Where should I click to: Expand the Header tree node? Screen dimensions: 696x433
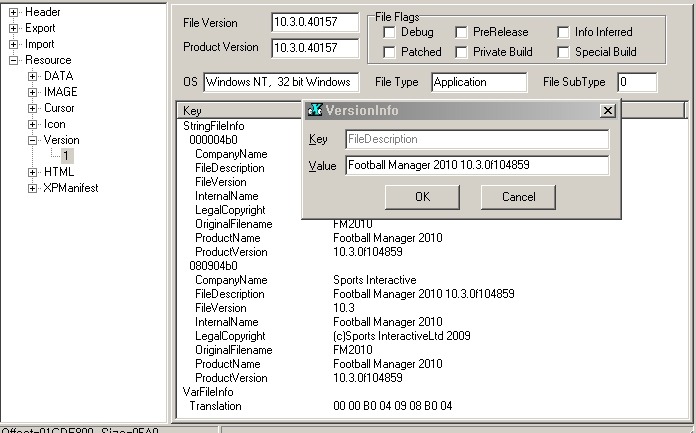click(14, 12)
